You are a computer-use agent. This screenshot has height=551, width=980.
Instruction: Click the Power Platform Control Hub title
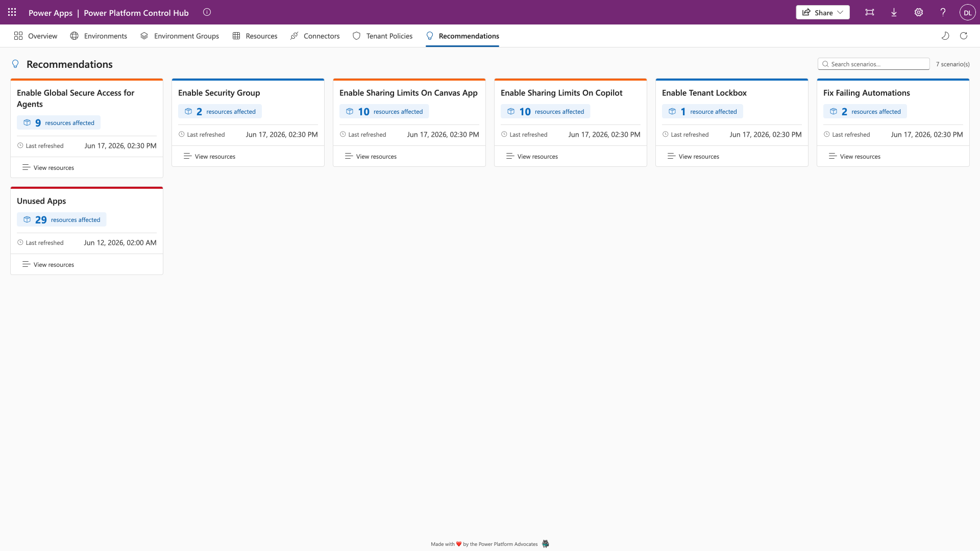[136, 13]
